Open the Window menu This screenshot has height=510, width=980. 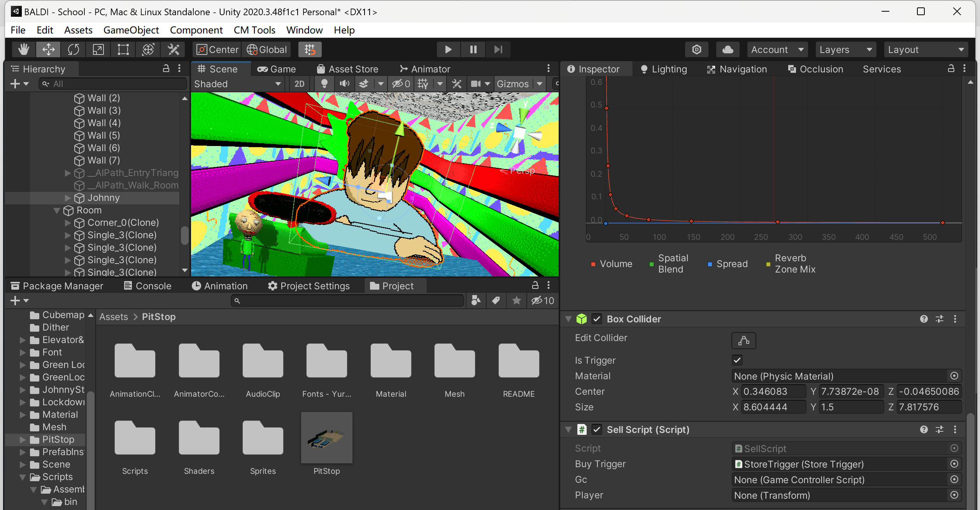[304, 30]
